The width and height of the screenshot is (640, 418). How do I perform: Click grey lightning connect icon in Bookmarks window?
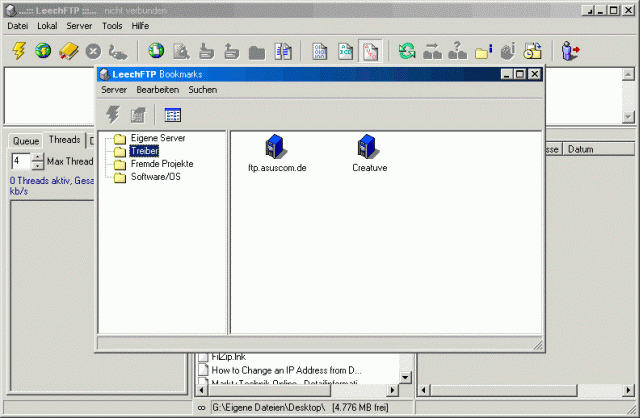(x=113, y=115)
